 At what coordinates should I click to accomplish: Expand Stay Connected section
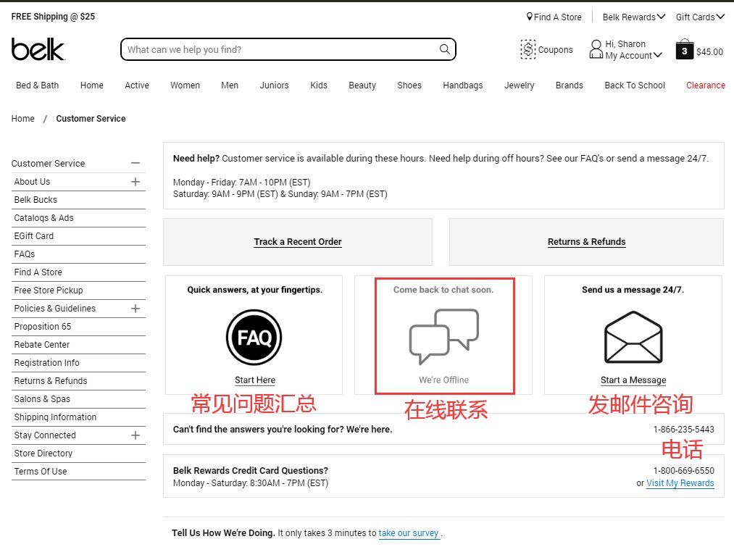pos(135,435)
